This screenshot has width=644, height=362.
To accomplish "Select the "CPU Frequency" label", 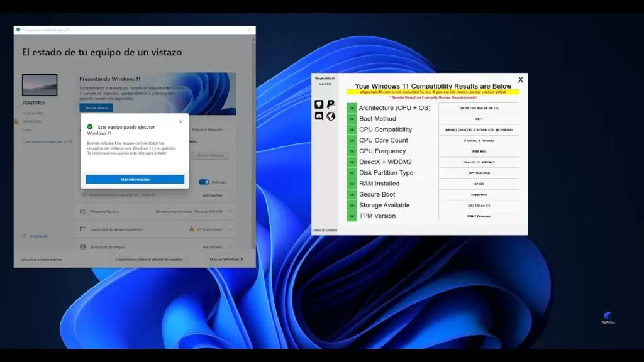I will (x=382, y=151).
